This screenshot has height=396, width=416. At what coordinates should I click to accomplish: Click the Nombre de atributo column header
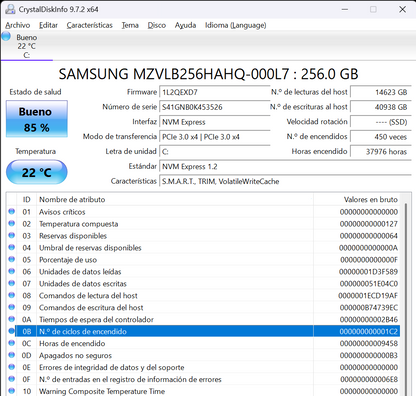[175, 199]
